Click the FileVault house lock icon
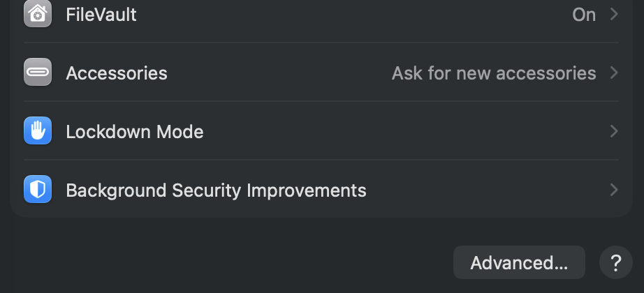 (38, 14)
